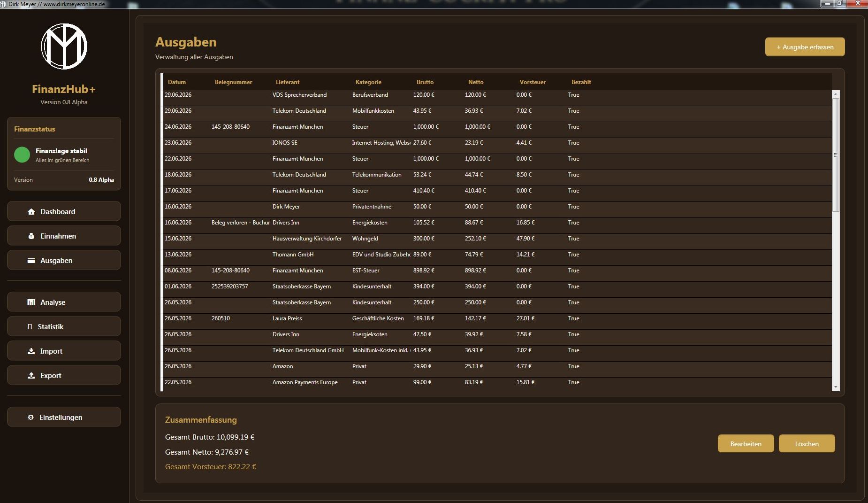Viewport: 868px width, 503px height.
Task: Click the Lieferant column header
Action: 288,82
